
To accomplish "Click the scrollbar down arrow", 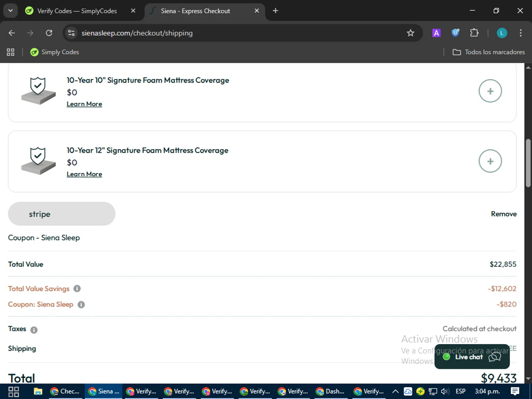I will 528,379.
